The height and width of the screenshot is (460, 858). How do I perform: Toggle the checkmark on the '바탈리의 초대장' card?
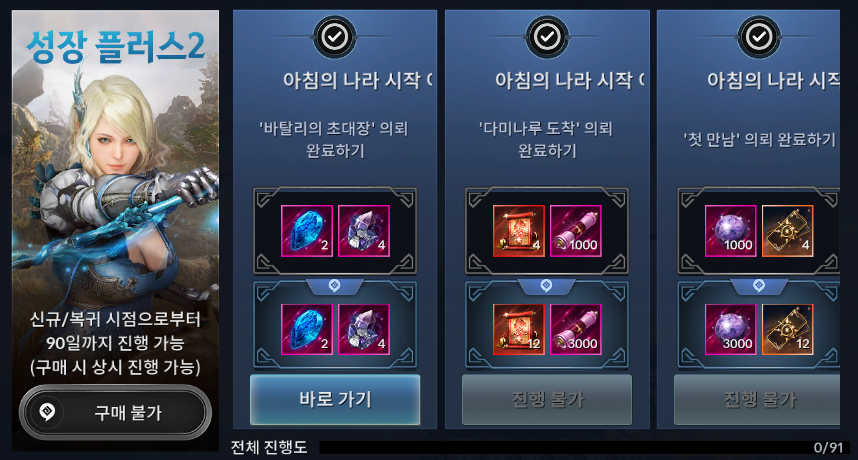[334, 37]
